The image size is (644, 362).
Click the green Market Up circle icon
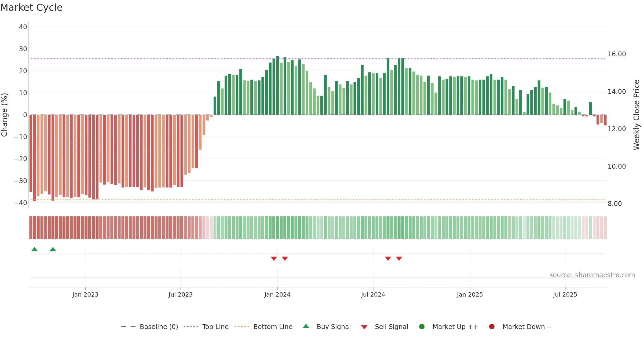tap(422, 327)
